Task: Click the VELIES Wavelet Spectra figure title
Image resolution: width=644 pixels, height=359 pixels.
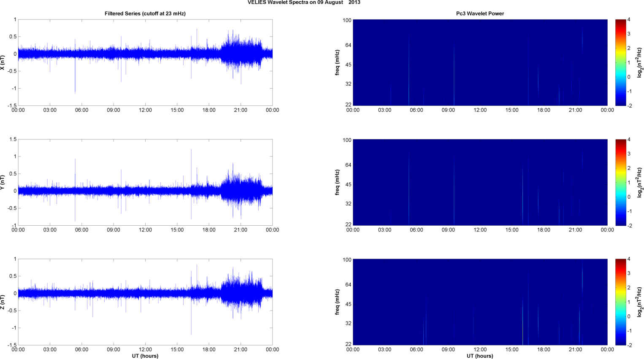Action: point(304,3)
